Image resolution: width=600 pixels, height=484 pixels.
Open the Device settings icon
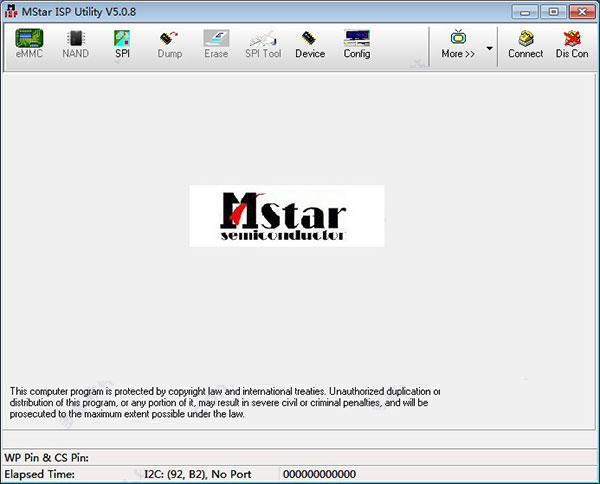pyautogui.click(x=310, y=44)
